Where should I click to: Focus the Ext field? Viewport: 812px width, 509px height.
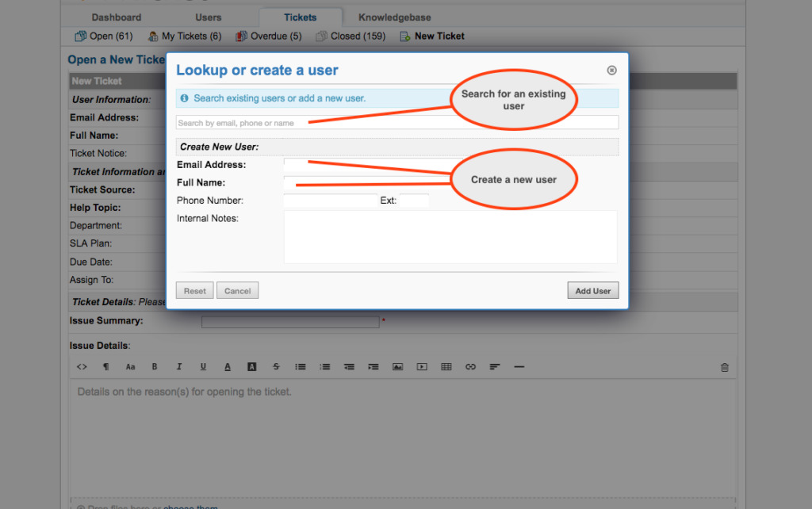click(x=414, y=201)
